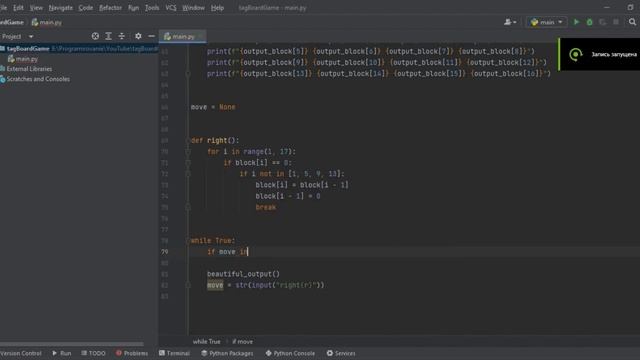Open the TODO tool window
This screenshot has width=640, height=360.
tap(93, 353)
